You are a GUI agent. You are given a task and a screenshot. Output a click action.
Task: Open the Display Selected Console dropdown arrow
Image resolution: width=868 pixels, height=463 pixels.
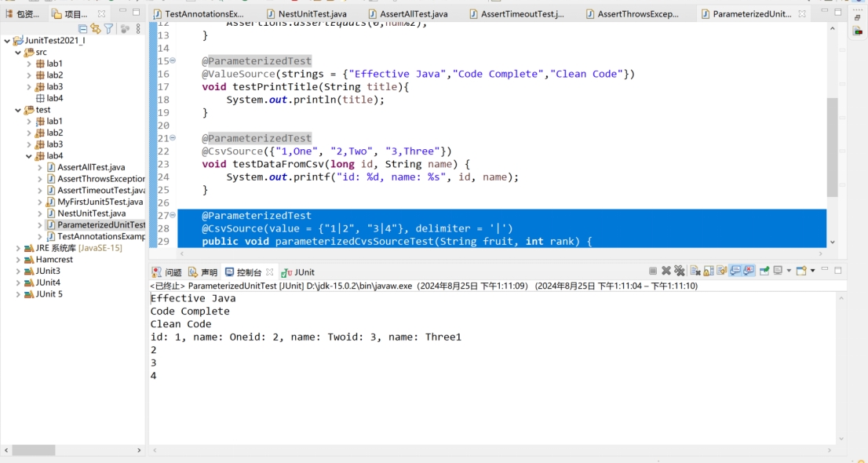point(789,270)
